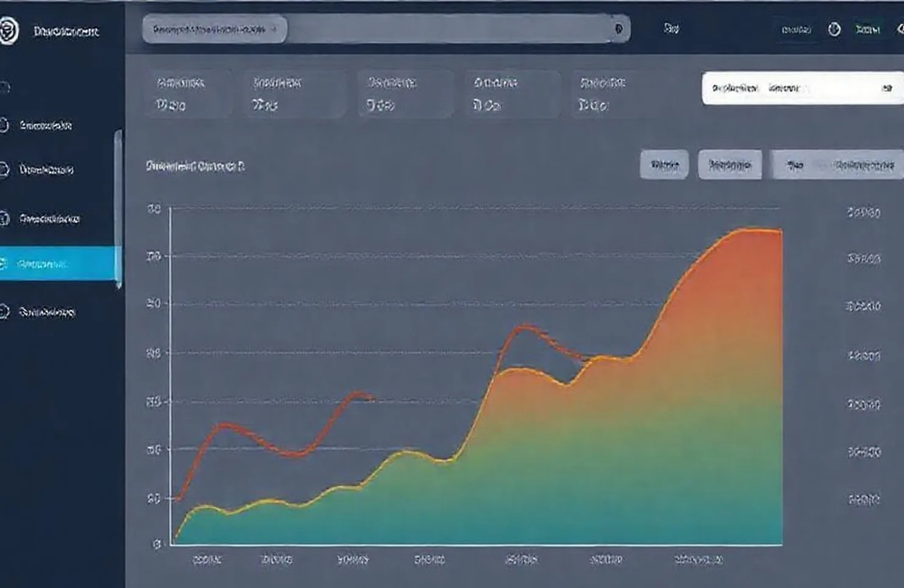The height and width of the screenshot is (588, 904).
Task: Select the first sidebar navigation icon
Action: tap(6, 85)
